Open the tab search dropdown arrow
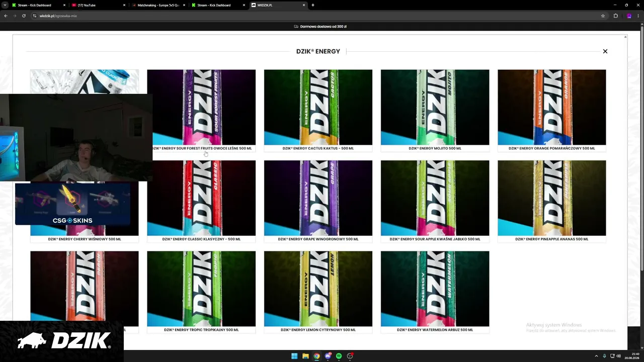Screen dimensions: 644x362 point(5,5)
